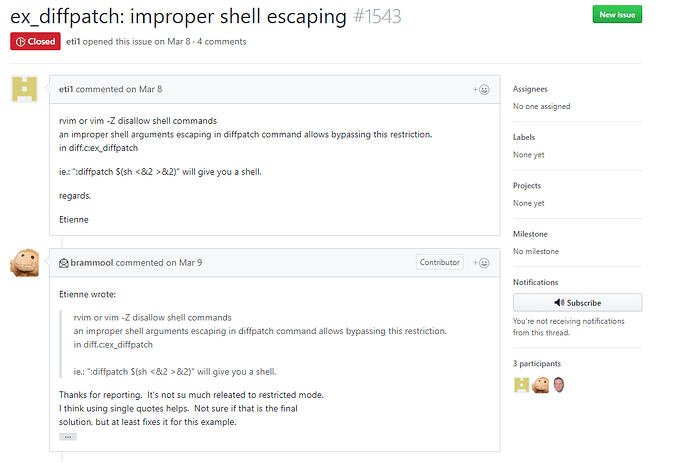Image resolution: width=690 pixels, height=463 pixels.
Task: Open the Assignees sidebar section
Action: tap(530, 89)
